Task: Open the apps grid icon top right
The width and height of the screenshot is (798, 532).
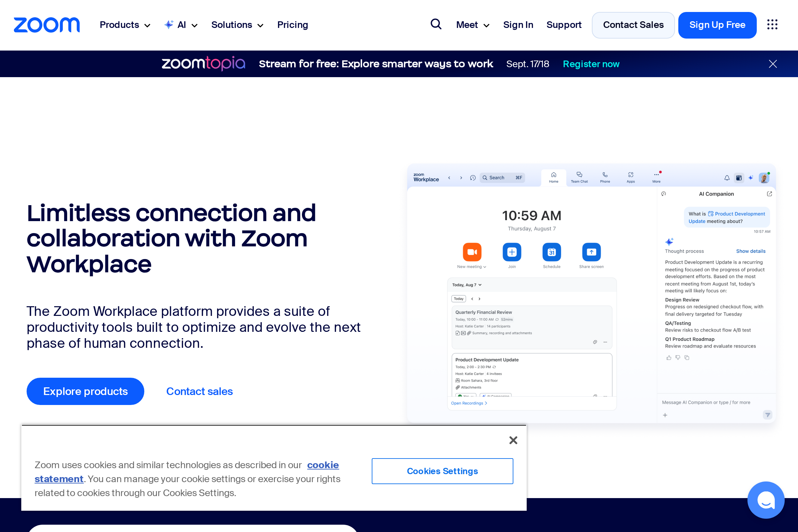Action: point(772,24)
